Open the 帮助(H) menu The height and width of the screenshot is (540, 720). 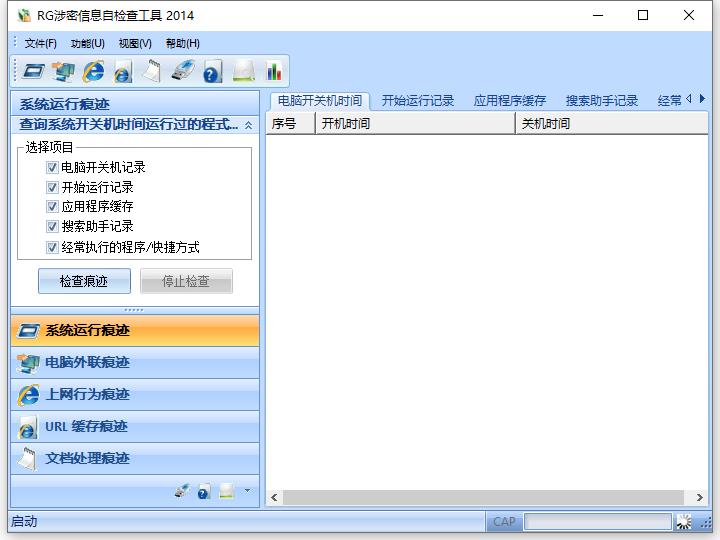coord(182,44)
